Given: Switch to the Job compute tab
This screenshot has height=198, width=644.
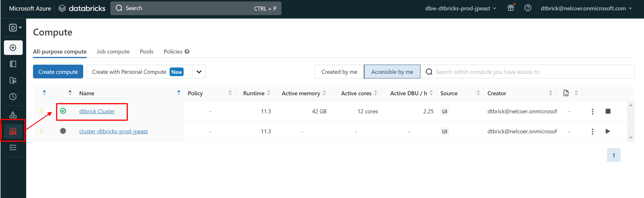Looking at the screenshot, I should click(113, 52).
